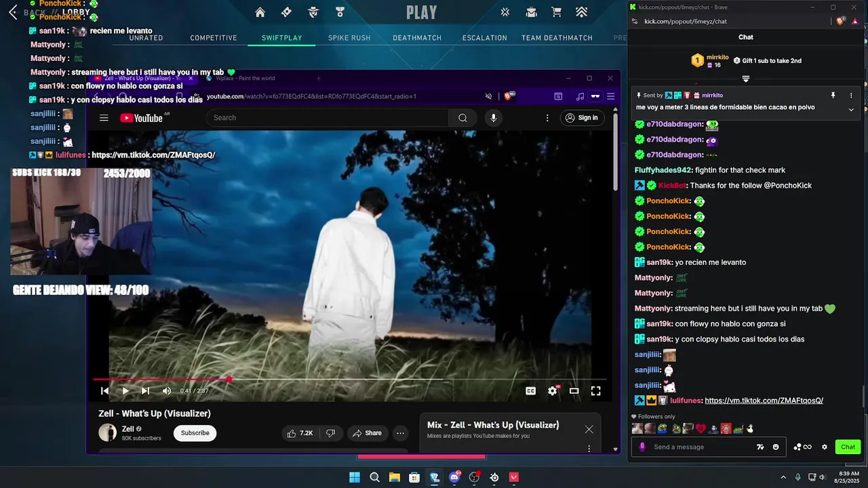The image size is (868, 488).
Task: Insert the red heart emote from quick emote row
Action: pos(701,428)
